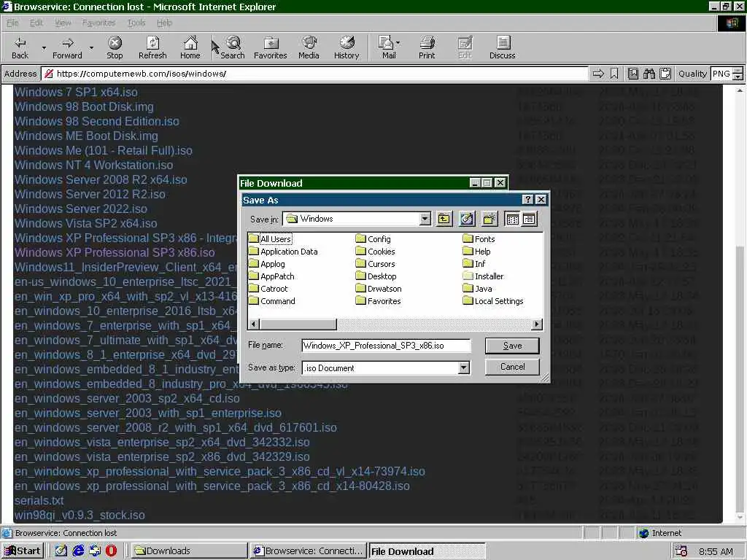
Task: Click the folder list horizontal scrollbar thumb
Action: click(x=298, y=324)
